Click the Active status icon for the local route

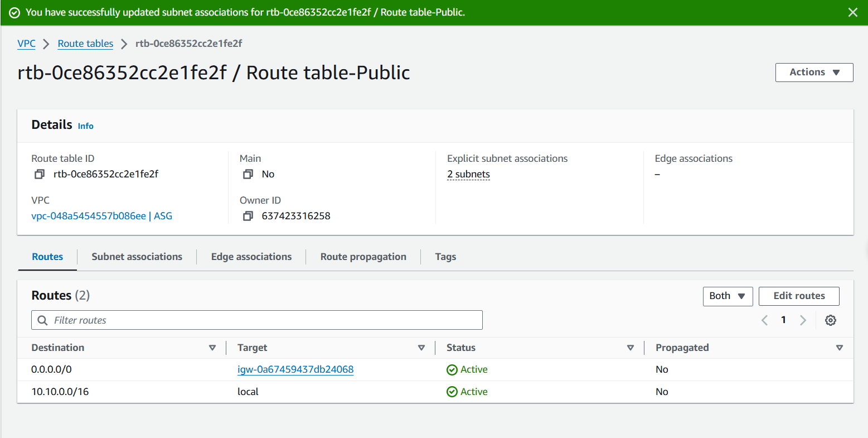[x=451, y=391]
